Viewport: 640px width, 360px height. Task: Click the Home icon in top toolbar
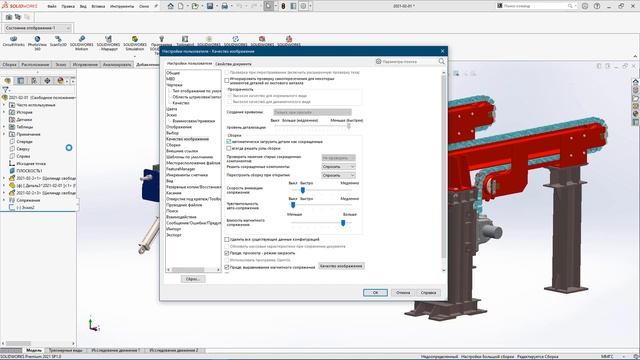tap(171, 6)
